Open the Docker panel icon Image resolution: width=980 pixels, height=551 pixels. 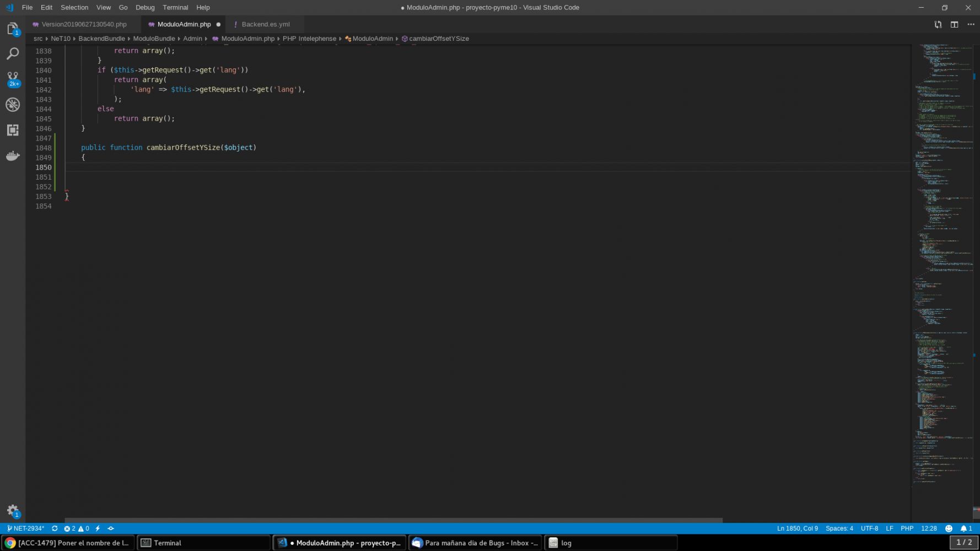pos(13,156)
